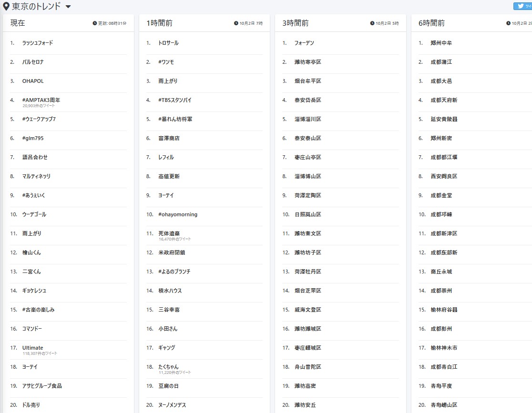Viewport: 532px width, 413px height.
Task: Select 郑州中牟 in the 6時間前 column
Action: pyautogui.click(x=441, y=43)
